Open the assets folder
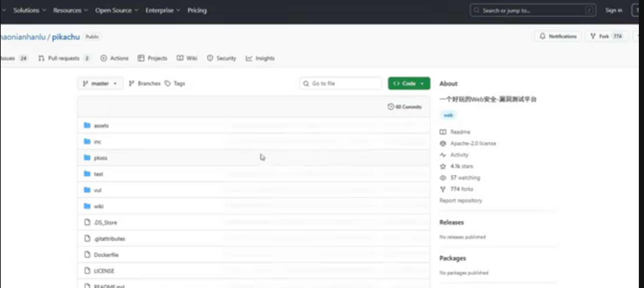644x288 pixels. pyautogui.click(x=101, y=125)
